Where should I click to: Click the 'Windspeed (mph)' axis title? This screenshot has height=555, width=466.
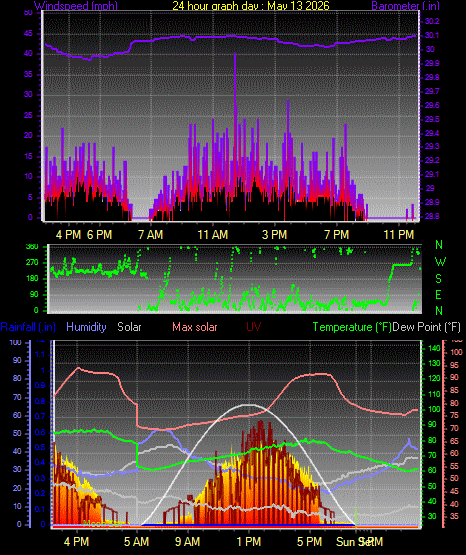click(x=76, y=6)
